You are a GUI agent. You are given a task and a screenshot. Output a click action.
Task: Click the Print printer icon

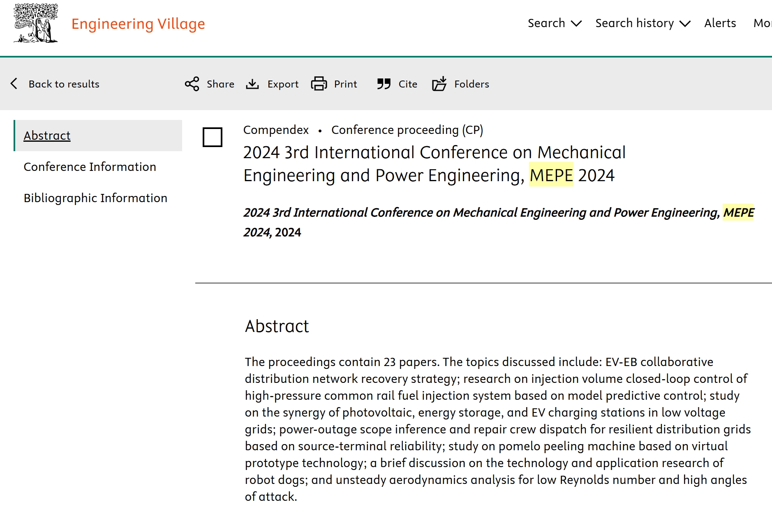click(319, 84)
